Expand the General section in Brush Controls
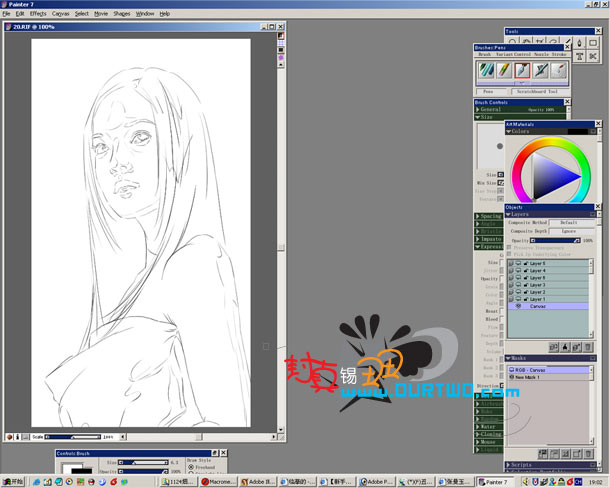 click(477, 110)
